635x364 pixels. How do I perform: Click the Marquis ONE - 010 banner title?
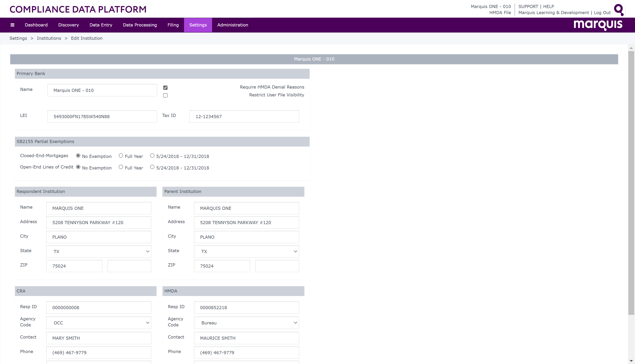tap(314, 59)
